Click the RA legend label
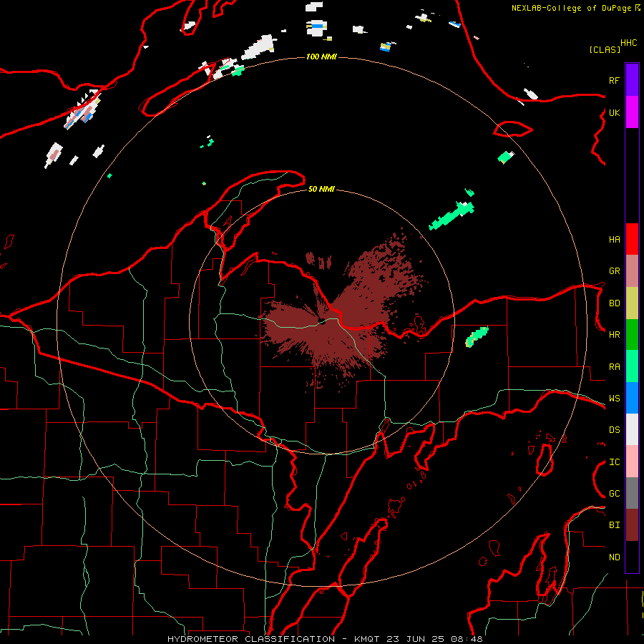 click(x=614, y=367)
